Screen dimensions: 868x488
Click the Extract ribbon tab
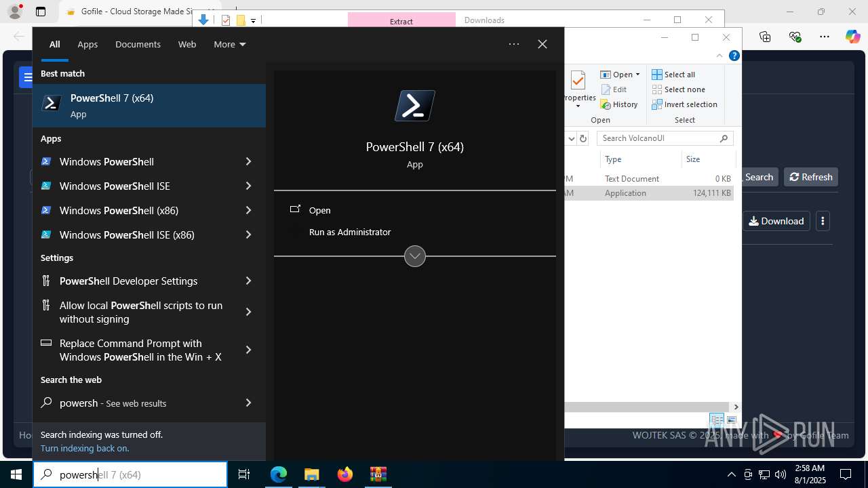tap(401, 20)
